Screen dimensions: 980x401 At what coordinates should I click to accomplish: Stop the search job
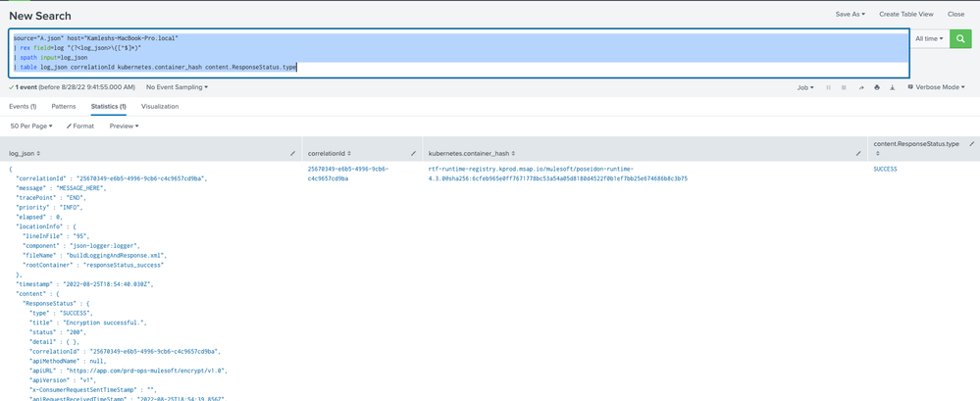[844, 87]
